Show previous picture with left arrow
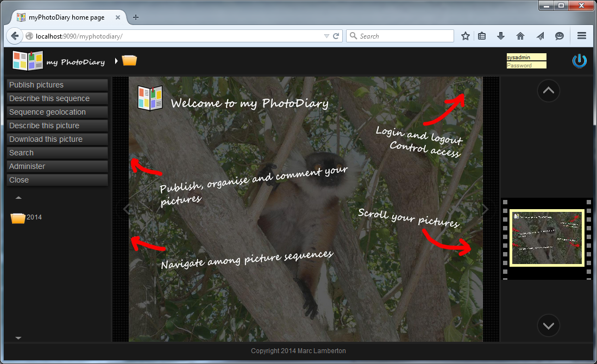Viewport: 597px width, 364px height. pos(126,209)
